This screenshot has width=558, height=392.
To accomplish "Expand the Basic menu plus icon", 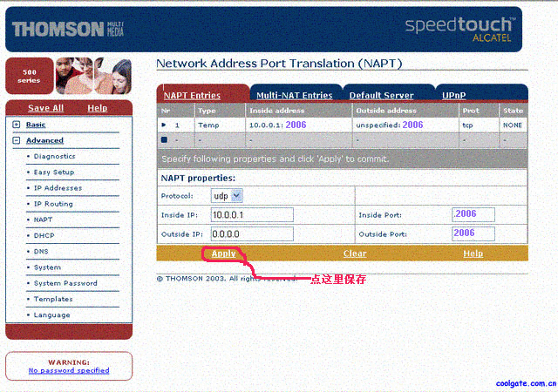I will (x=16, y=125).
